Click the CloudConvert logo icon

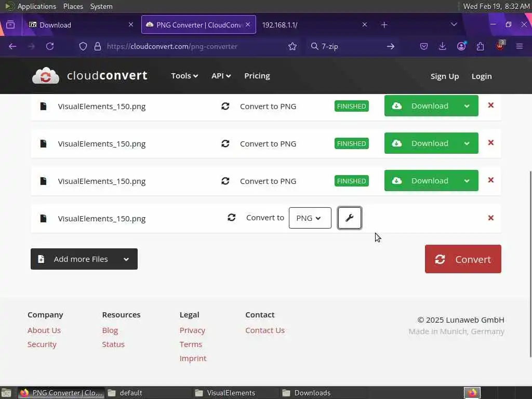[x=46, y=76]
